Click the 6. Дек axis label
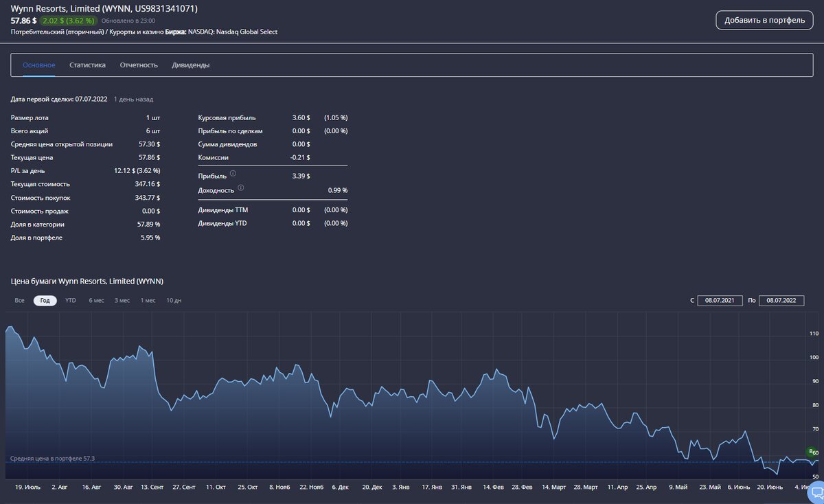 pos(341,487)
